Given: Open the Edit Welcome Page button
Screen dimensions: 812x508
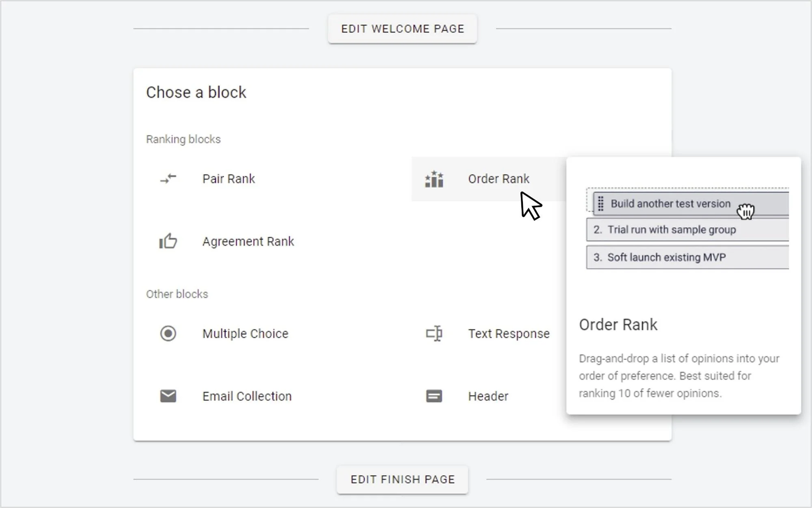Looking at the screenshot, I should tap(402, 29).
